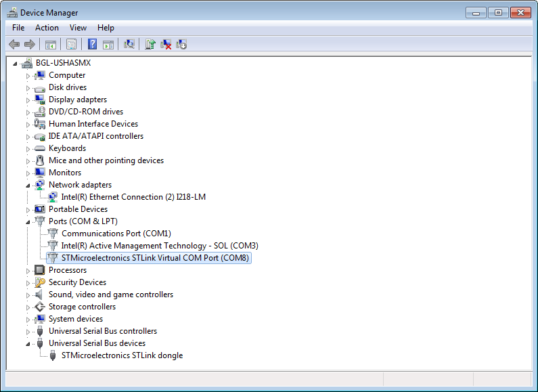Image resolution: width=538 pixels, height=392 pixels.
Task: Click Uninstall device red X icon
Action: tap(166, 44)
